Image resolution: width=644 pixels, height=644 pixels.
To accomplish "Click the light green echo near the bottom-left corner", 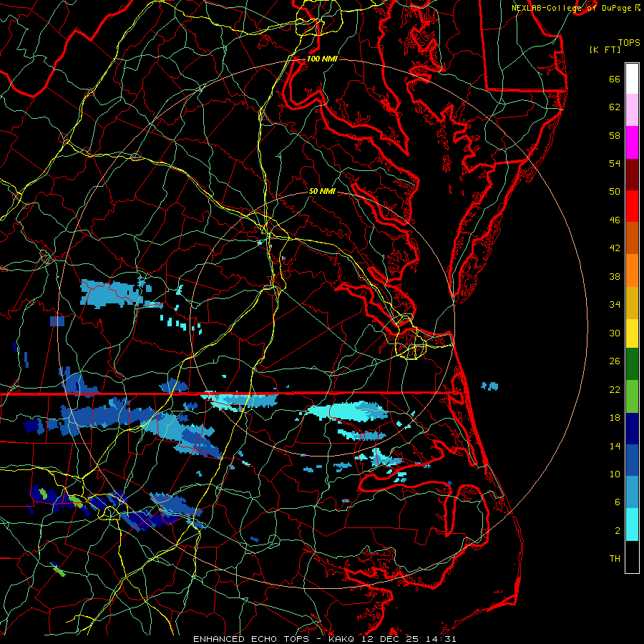I will pyautogui.click(x=58, y=569).
